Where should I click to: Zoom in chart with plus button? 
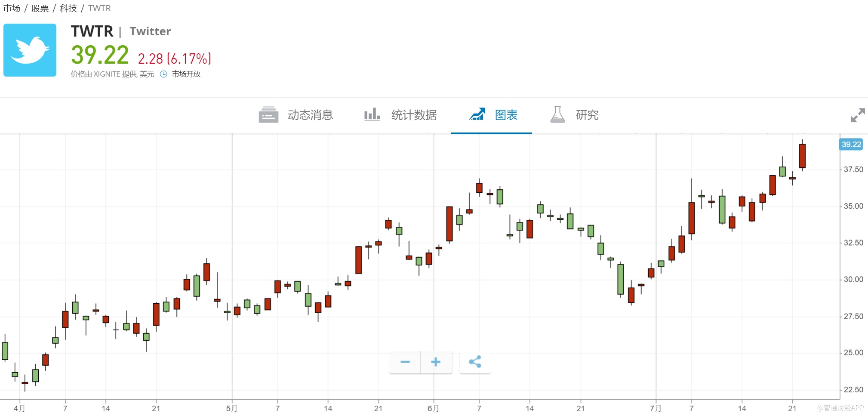click(436, 362)
